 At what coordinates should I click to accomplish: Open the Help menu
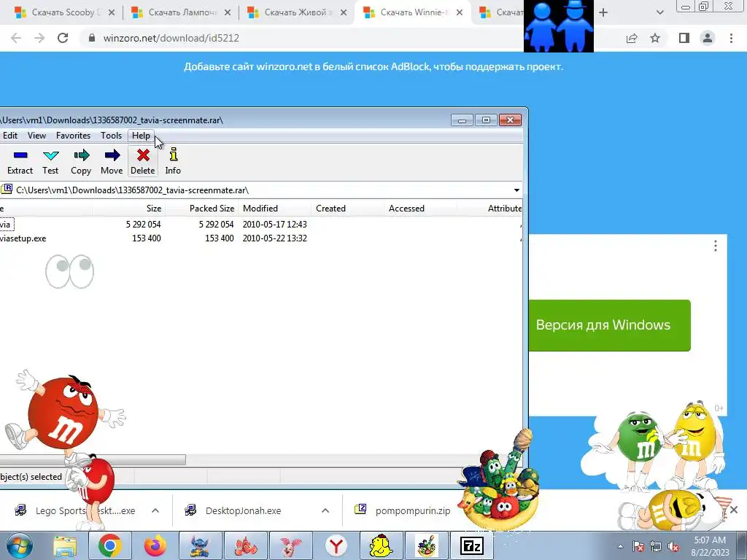[x=141, y=136]
